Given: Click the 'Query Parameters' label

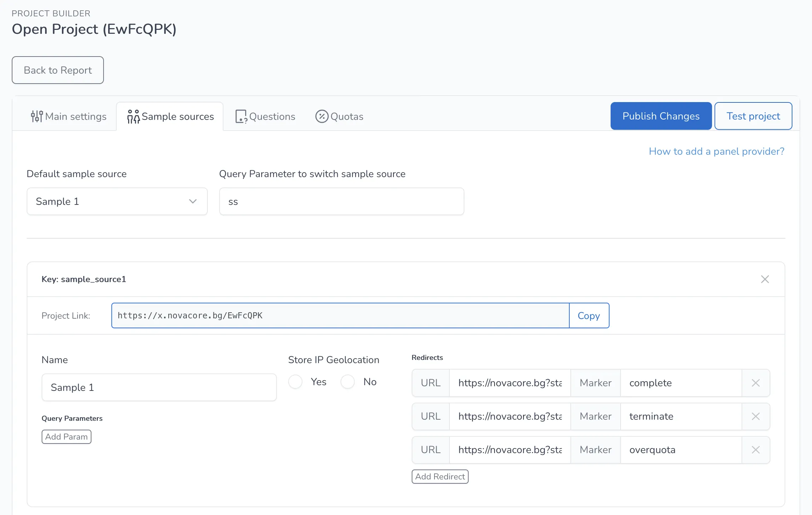Looking at the screenshot, I should tap(72, 418).
